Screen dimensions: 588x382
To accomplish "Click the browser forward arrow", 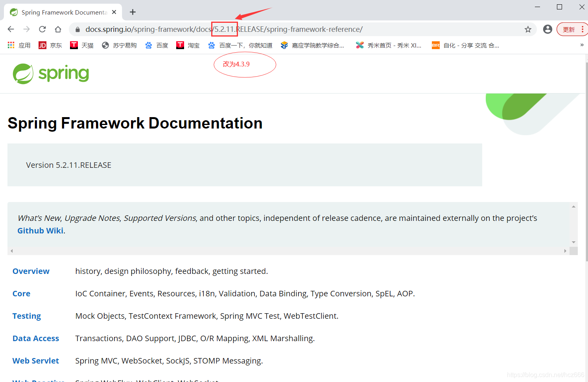I will [x=26, y=29].
